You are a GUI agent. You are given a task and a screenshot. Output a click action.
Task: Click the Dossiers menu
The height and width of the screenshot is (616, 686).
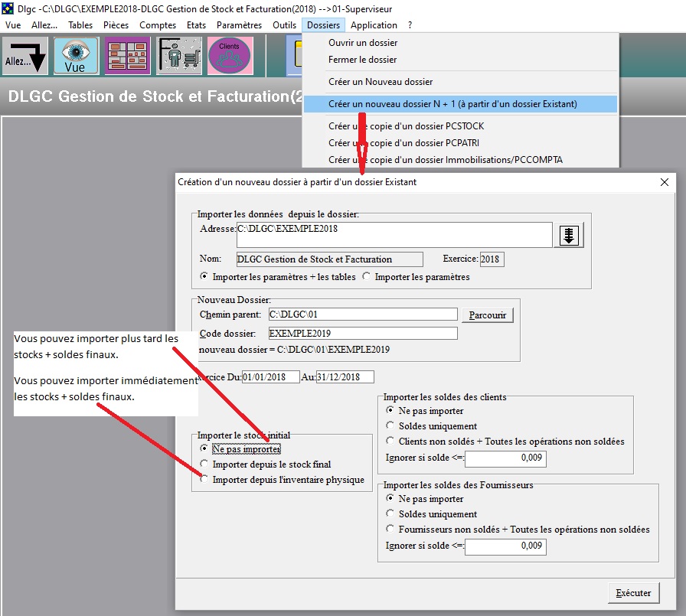coord(323,25)
